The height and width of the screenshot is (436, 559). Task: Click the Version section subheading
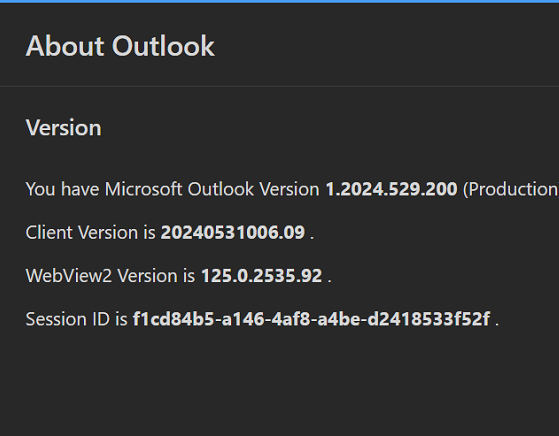click(63, 128)
